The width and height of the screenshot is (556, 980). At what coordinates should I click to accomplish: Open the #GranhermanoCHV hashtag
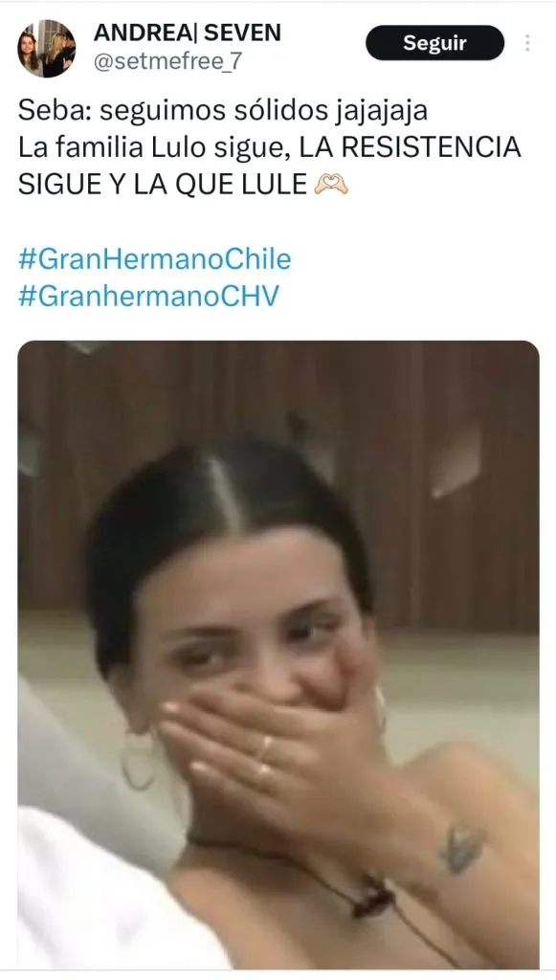(148, 296)
